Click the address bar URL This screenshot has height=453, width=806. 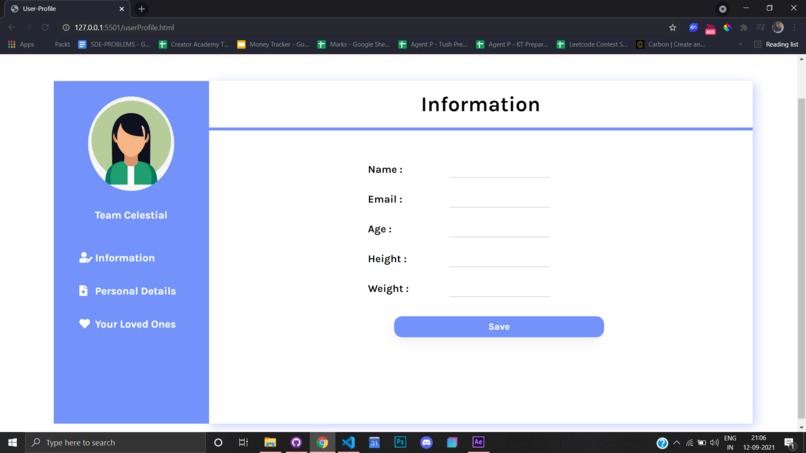(x=124, y=27)
